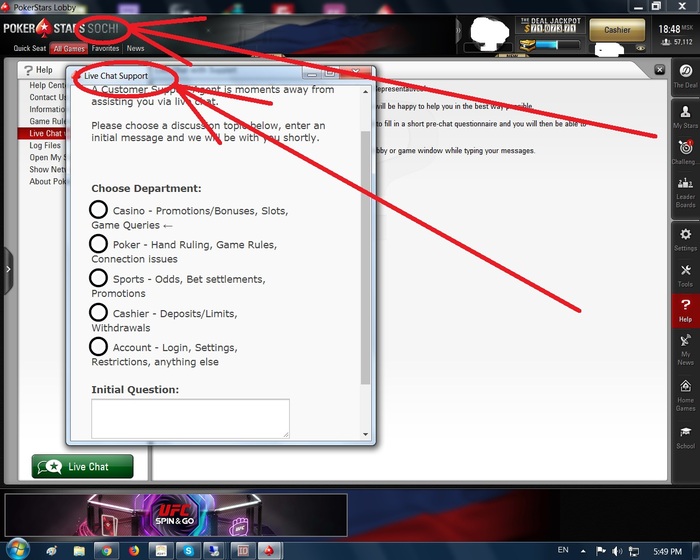Switch to News tab
This screenshot has height=560, width=700.
tap(135, 48)
